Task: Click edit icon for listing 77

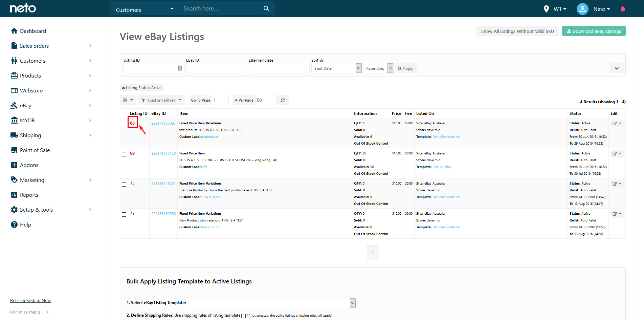Action: coord(617,214)
